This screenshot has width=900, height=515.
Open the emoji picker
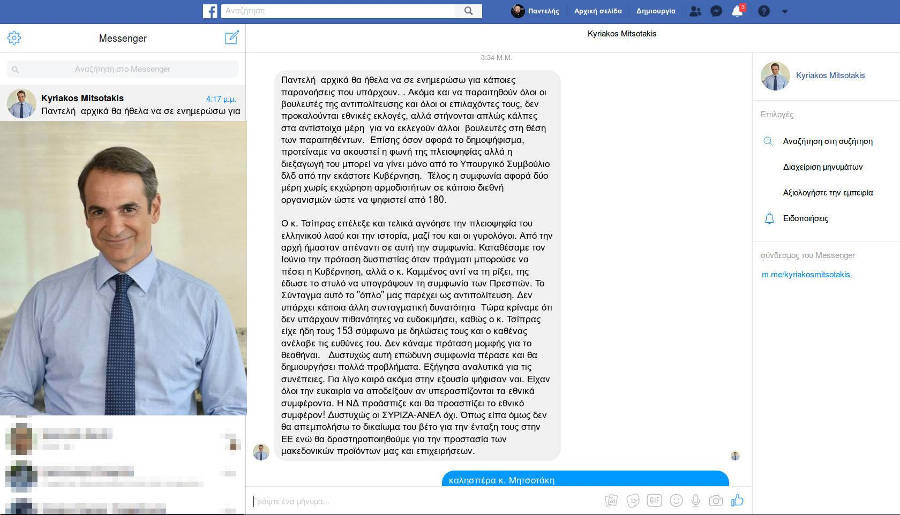(x=675, y=499)
